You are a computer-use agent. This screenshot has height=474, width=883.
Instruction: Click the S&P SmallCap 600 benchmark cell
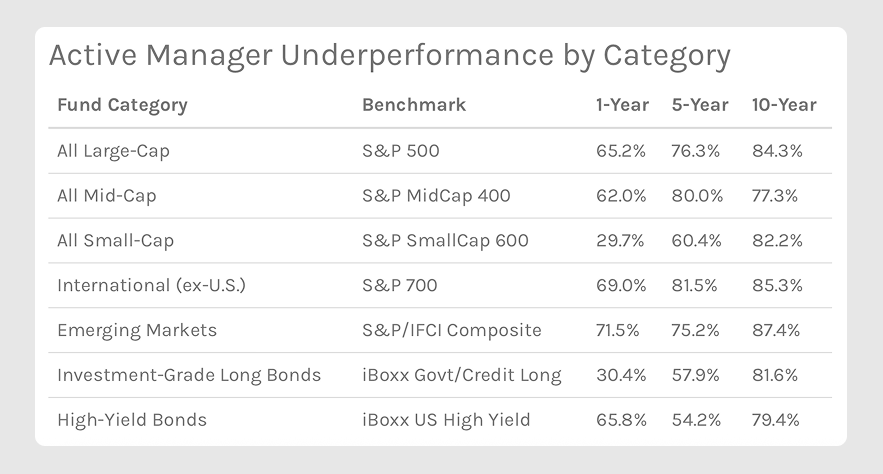445,241
